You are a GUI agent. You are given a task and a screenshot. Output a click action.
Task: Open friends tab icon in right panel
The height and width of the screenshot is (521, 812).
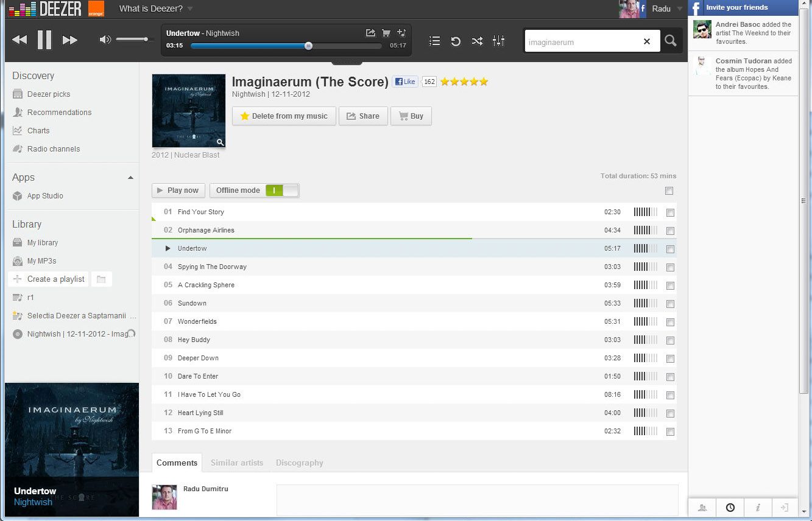point(702,508)
